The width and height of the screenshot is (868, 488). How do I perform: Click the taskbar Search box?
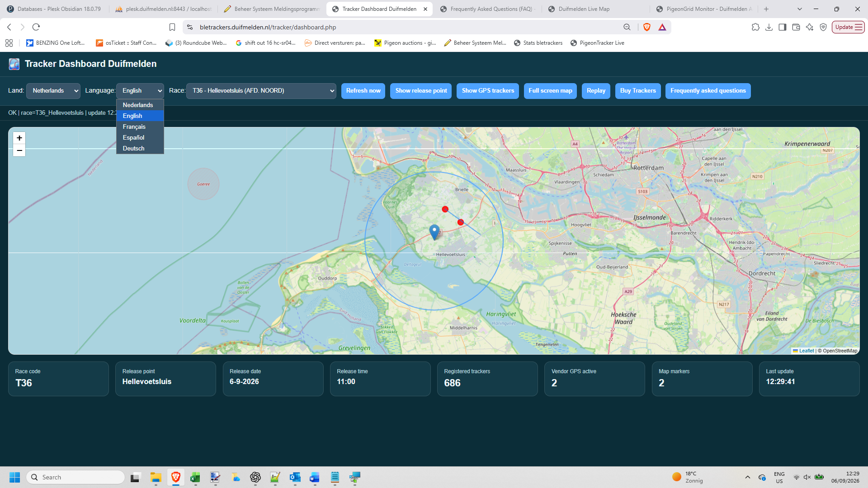[75, 477]
